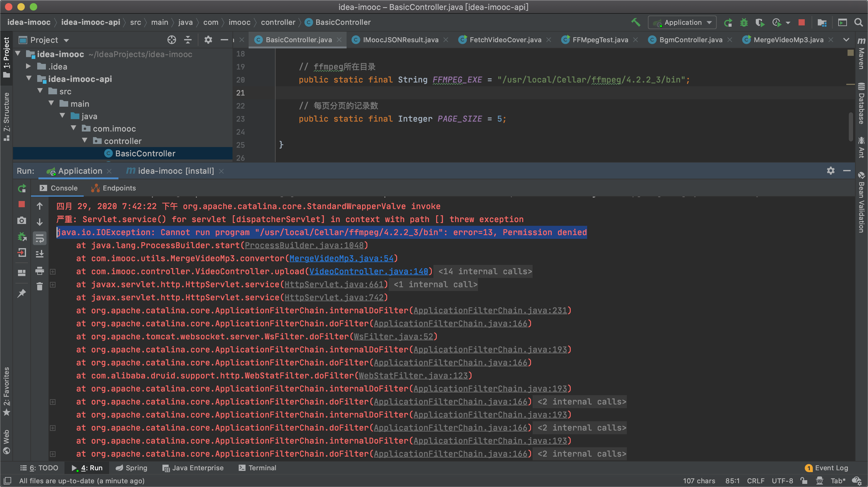
Task: Click the profiler run icon
Action: click(777, 23)
